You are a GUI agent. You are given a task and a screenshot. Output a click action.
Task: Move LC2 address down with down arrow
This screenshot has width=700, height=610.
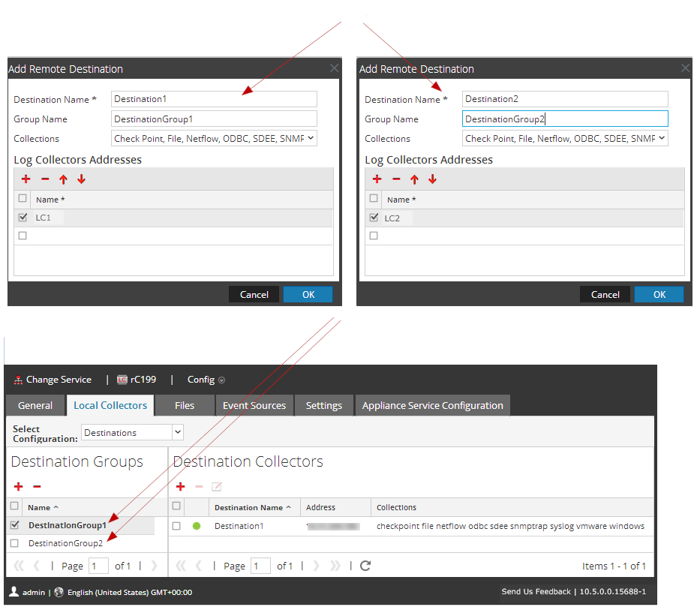tap(432, 179)
